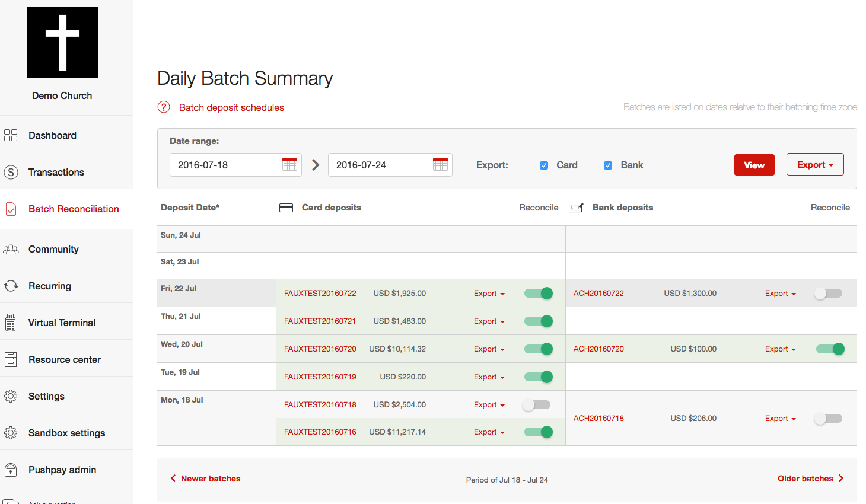Image resolution: width=866 pixels, height=504 pixels.
Task: Turn off reconcile toggle for FAUXTEST20160720
Action: click(538, 349)
